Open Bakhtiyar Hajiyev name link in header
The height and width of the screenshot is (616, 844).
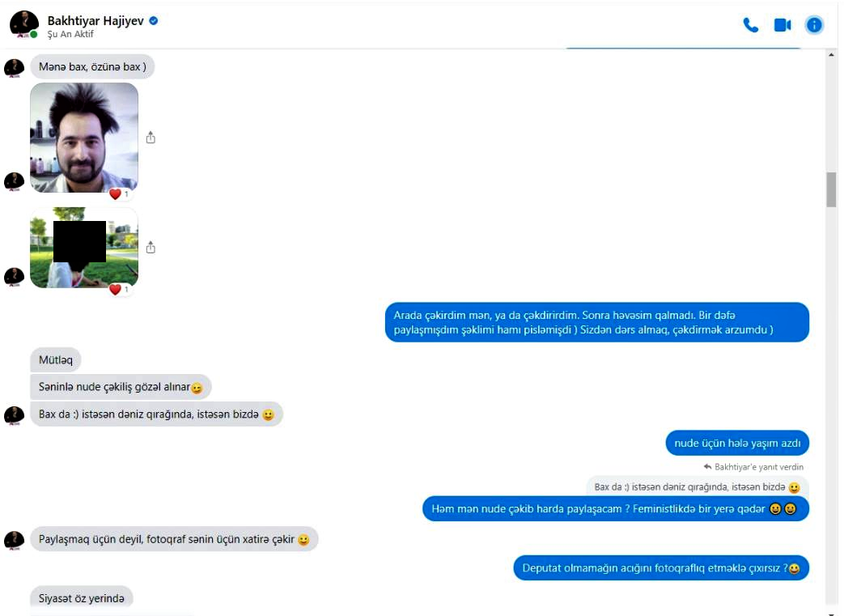tap(95, 20)
